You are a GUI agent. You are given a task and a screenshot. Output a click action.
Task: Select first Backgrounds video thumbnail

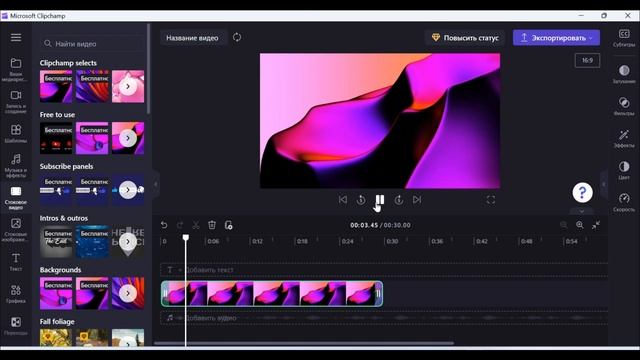tap(56, 293)
